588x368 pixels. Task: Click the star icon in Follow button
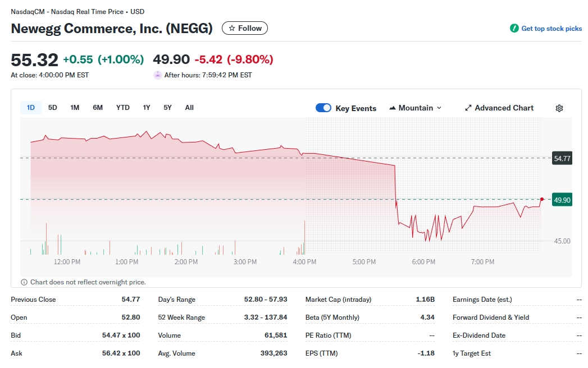point(231,28)
